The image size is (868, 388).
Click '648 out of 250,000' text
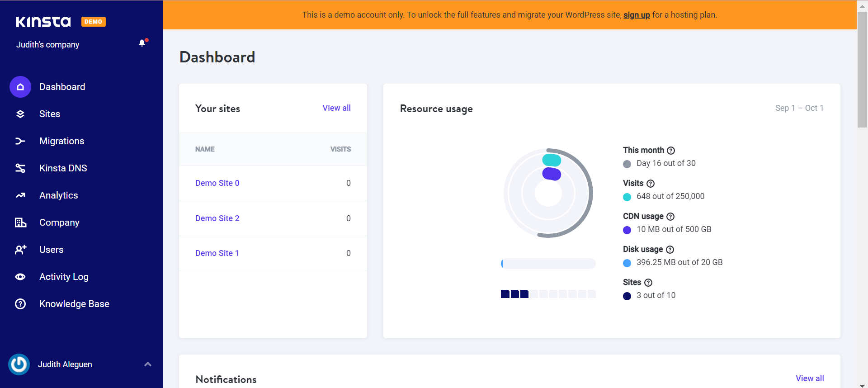click(670, 196)
